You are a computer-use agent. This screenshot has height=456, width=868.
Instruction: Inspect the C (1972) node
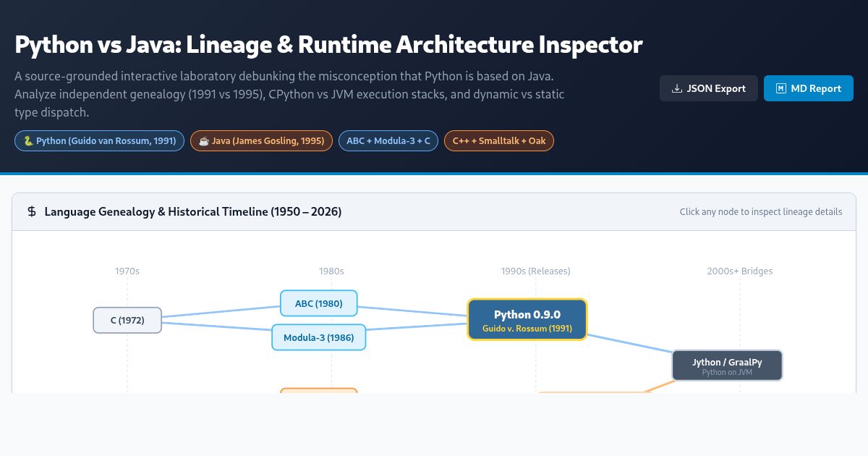(127, 320)
